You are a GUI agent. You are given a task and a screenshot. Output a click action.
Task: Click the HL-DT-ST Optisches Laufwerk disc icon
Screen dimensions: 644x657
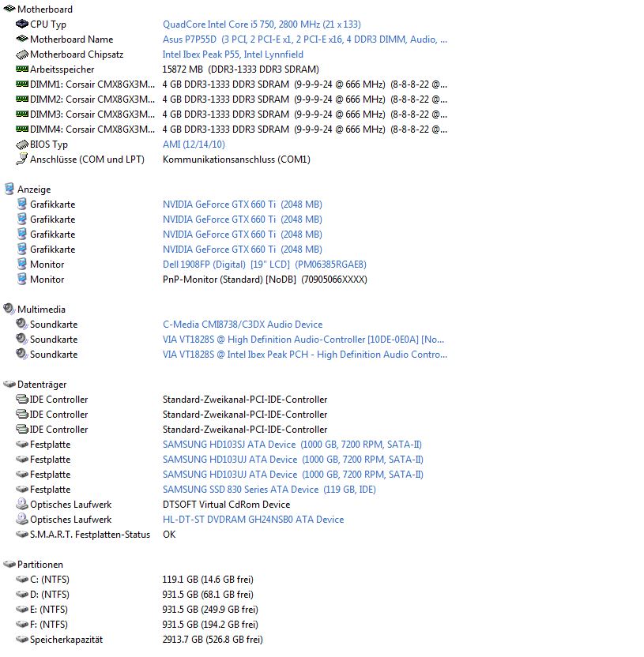22,519
